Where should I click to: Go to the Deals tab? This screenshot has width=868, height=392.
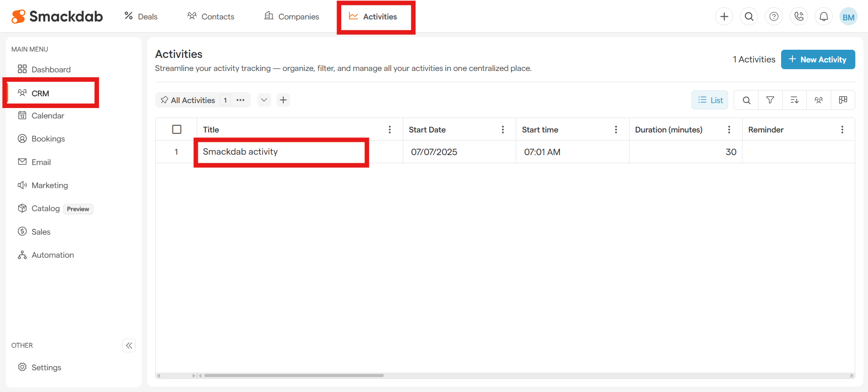[x=141, y=17]
